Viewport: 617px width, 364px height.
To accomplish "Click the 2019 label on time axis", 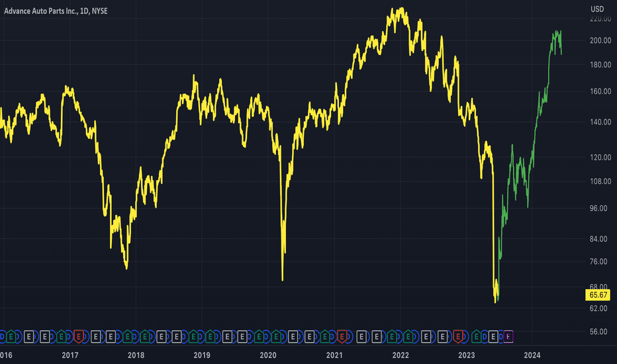I will tap(202, 355).
